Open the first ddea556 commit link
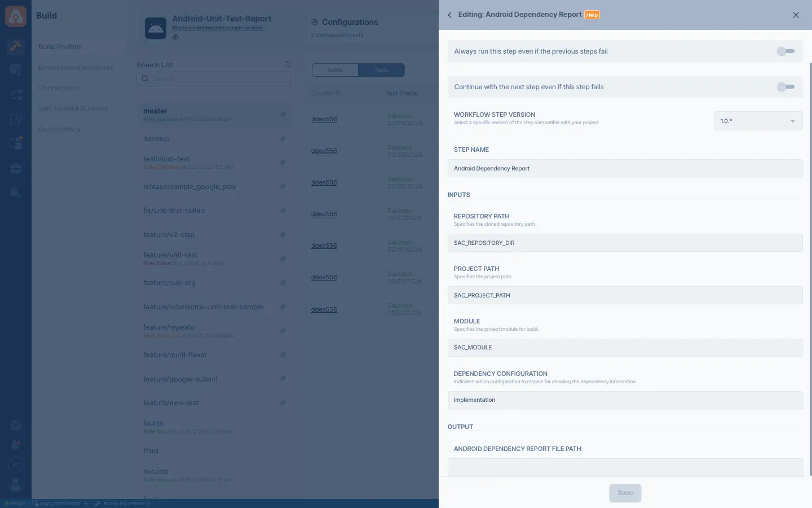 tap(324, 119)
